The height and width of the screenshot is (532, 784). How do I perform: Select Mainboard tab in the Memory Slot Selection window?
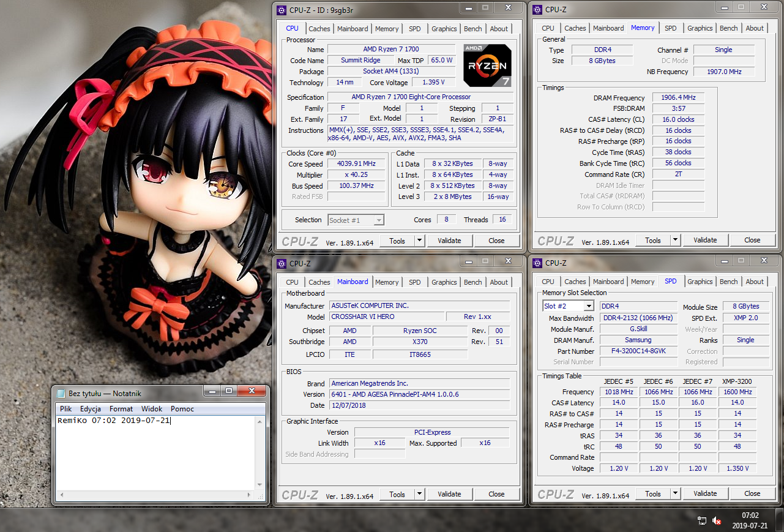pyautogui.click(x=608, y=282)
